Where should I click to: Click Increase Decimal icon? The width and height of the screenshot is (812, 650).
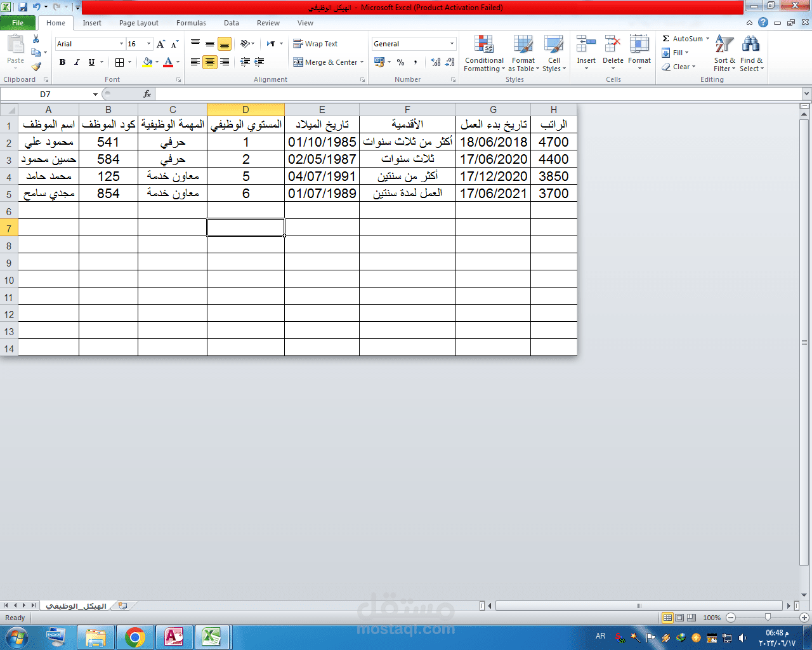pos(436,62)
